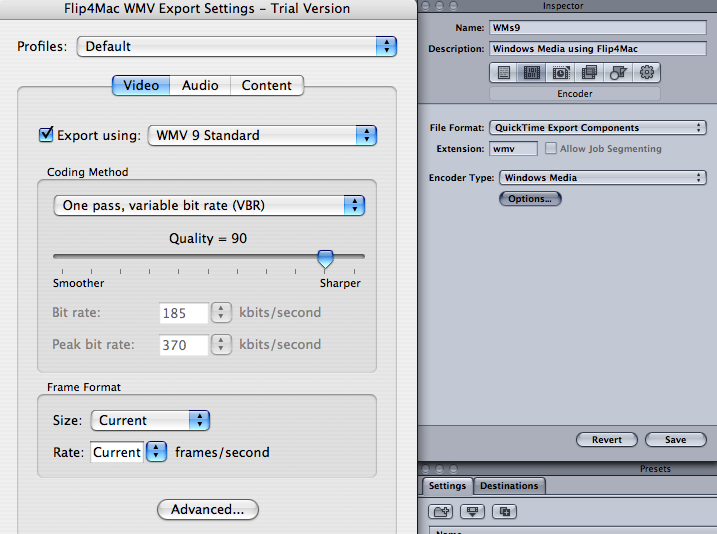Enable Allow Job Segmenting checkbox
Image resolution: width=717 pixels, height=534 pixels.
click(551, 148)
